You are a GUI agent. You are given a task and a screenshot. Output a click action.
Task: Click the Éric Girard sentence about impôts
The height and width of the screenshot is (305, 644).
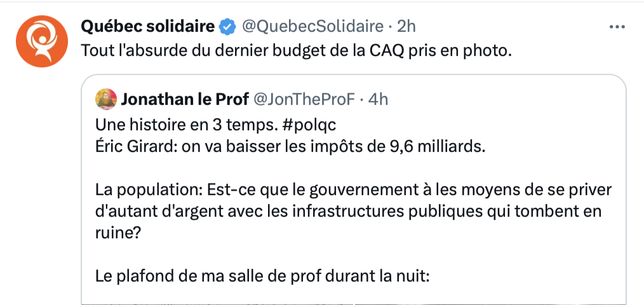pyautogui.click(x=291, y=147)
